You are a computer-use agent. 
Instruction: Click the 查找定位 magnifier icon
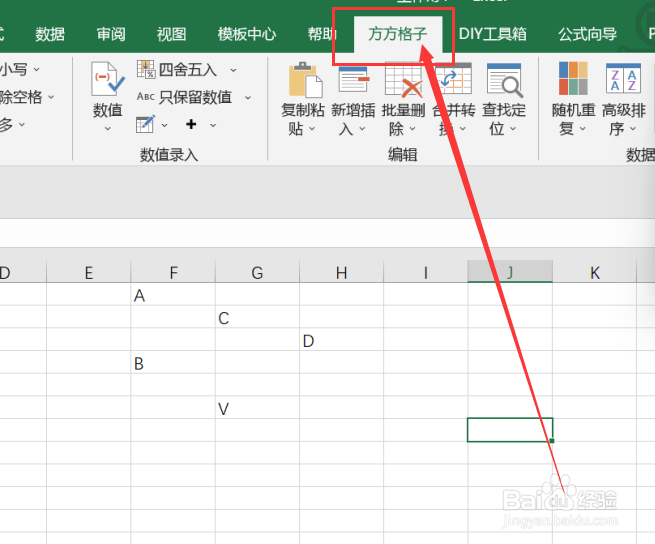point(505,80)
